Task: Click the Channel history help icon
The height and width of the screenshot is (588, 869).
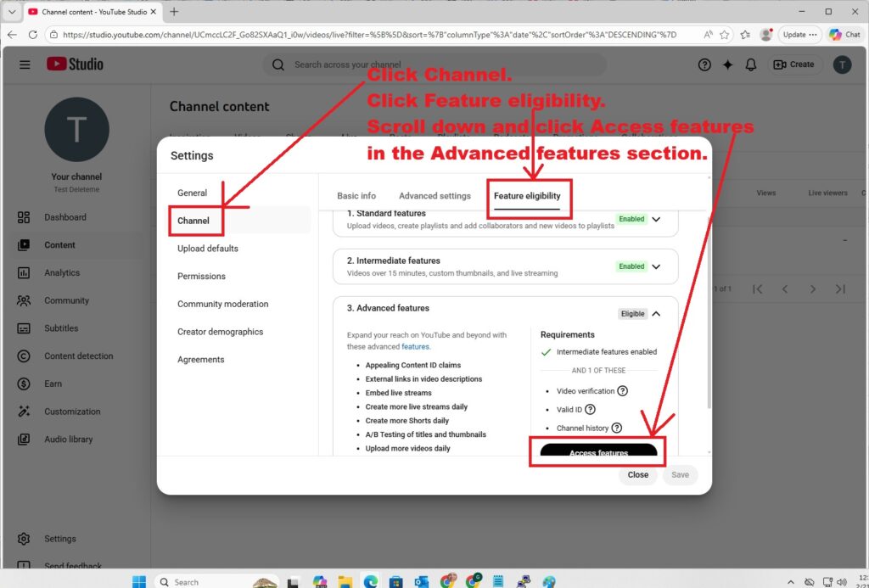Action: (616, 428)
